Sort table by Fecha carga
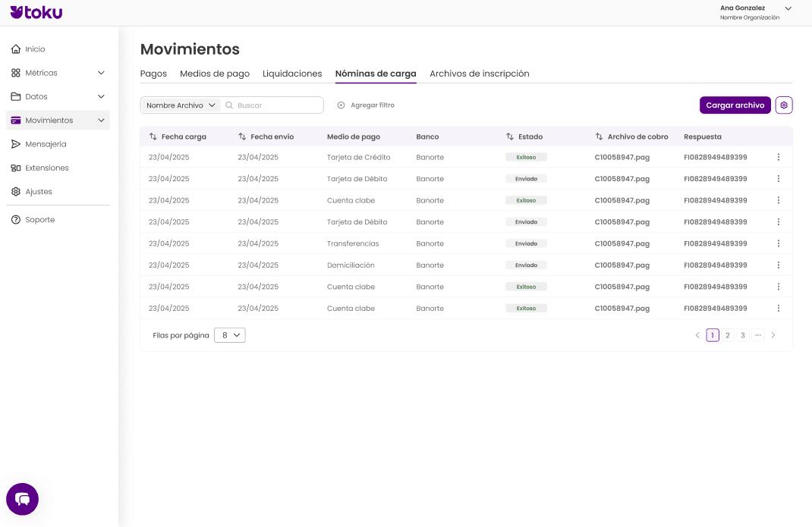The height and width of the screenshot is (527, 812). pos(153,136)
